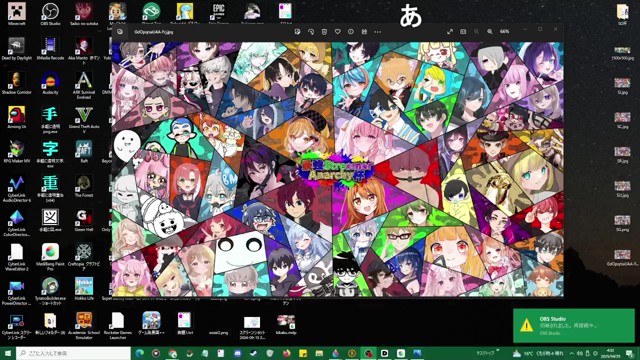The width and height of the screenshot is (640, 360).
Task: Open the CyberLink WaveEditor 2 desktop icon
Action: pyautogui.click(x=17, y=257)
